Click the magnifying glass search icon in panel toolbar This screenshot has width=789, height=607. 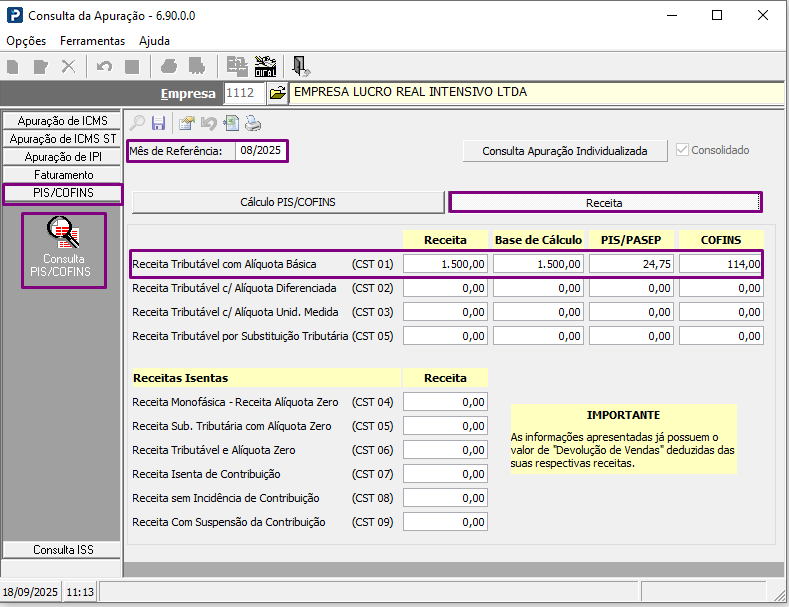pyautogui.click(x=137, y=123)
